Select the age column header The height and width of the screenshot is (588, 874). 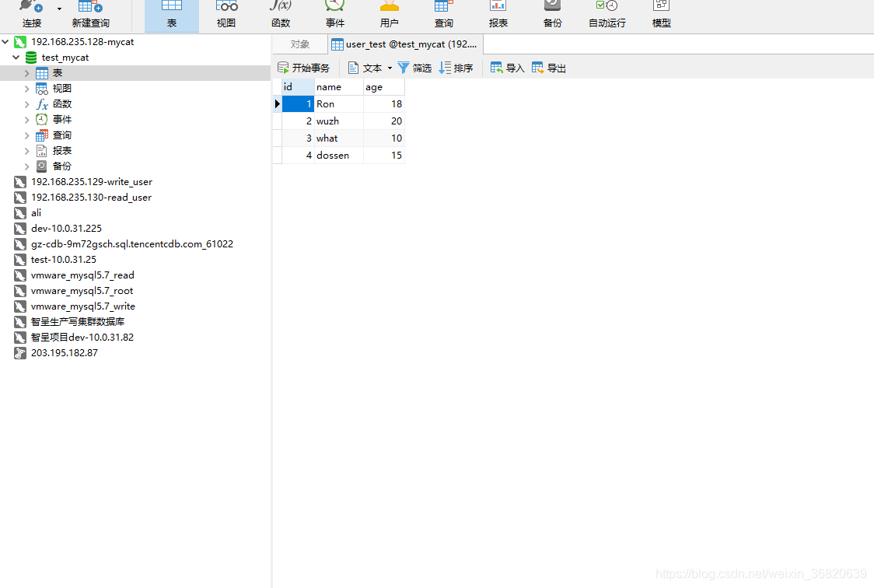tap(384, 87)
